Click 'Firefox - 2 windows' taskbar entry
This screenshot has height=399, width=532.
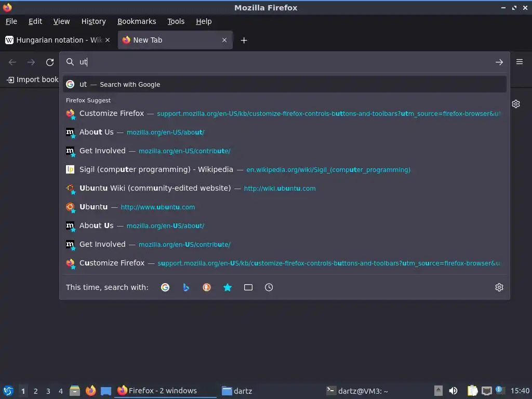click(x=166, y=391)
